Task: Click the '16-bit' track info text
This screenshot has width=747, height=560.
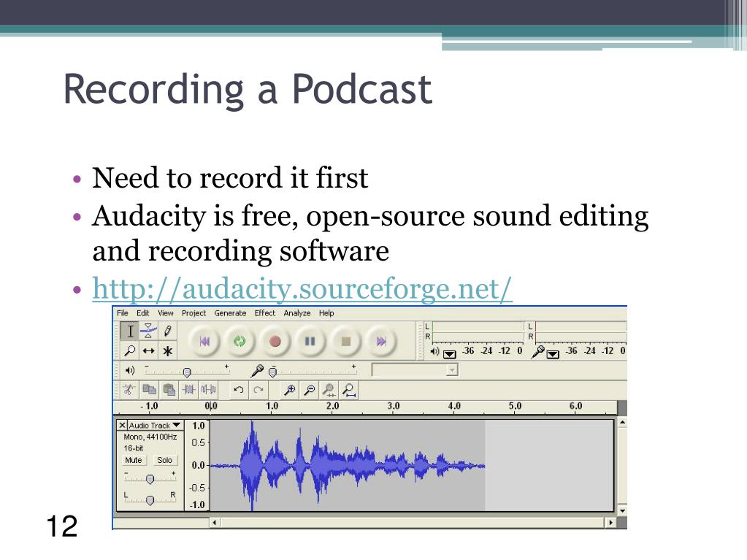Action: (134, 448)
